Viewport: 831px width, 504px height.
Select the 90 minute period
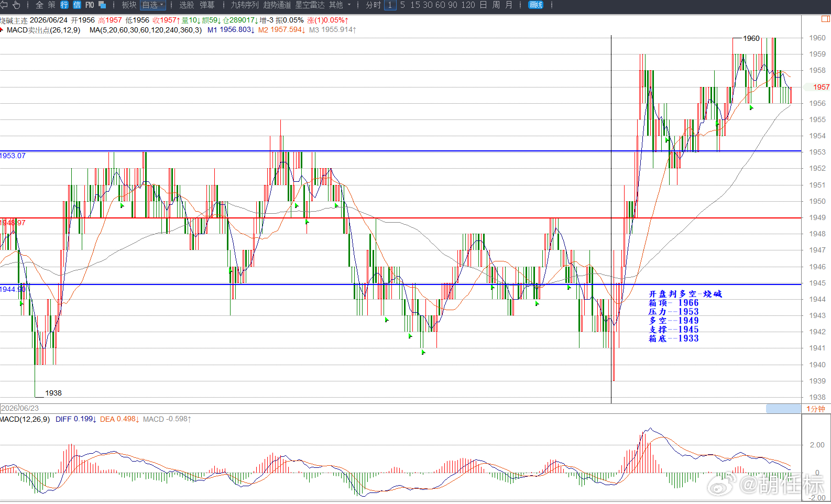tap(453, 5)
